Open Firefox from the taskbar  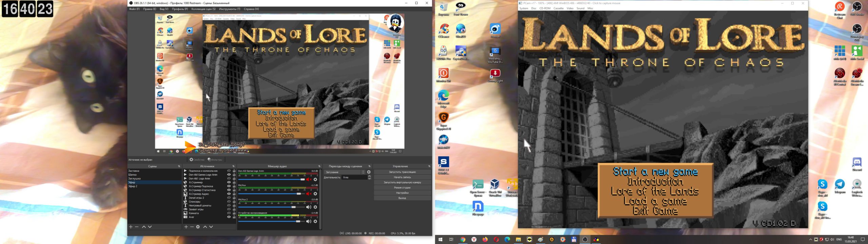click(x=485, y=240)
